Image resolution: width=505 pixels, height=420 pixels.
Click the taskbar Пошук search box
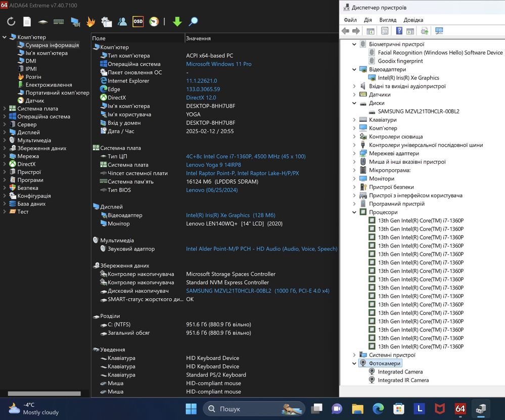[254, 409]
